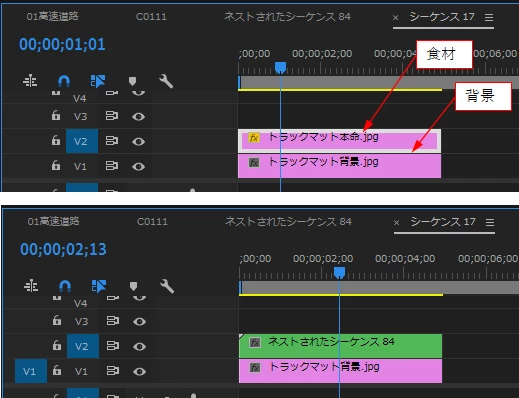This screenshot has width=519, height=398.
Task: Toggle V3 sync lock in lower timeline
Action: point(113,321)
